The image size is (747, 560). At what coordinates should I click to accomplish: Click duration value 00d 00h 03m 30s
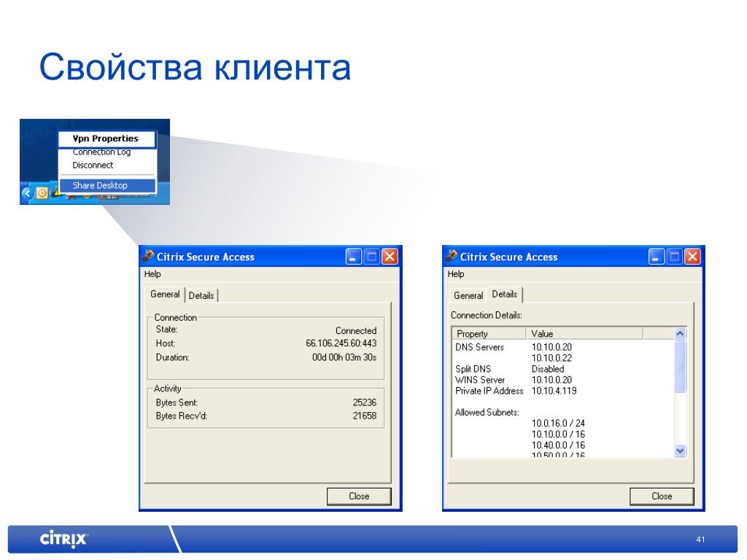[x=344, y=357]
